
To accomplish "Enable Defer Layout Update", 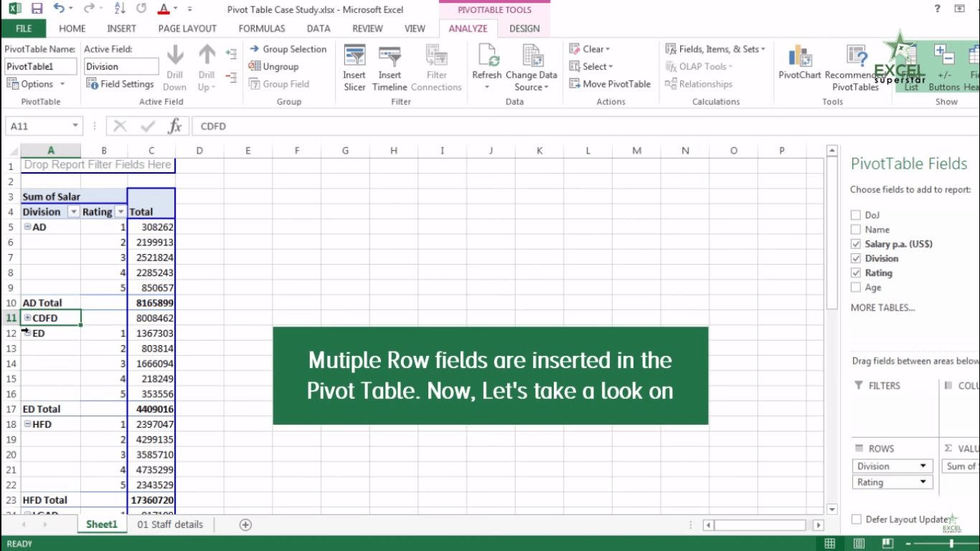I will (x=855, y=519).
